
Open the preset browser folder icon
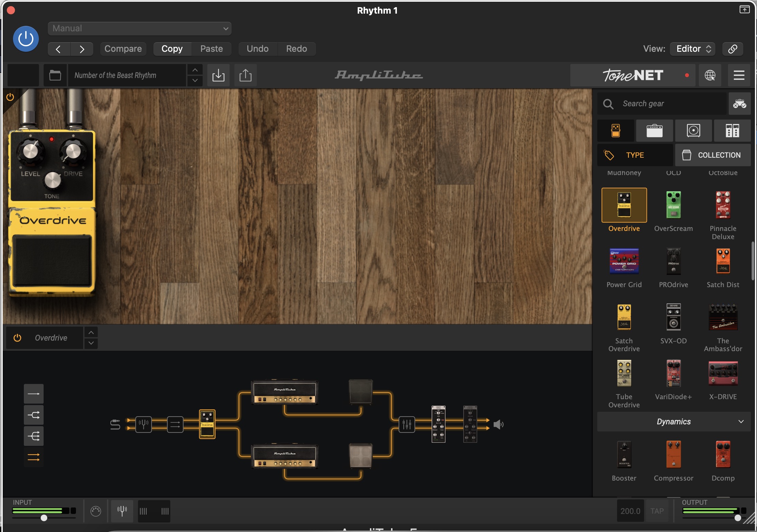click(55, 75)
